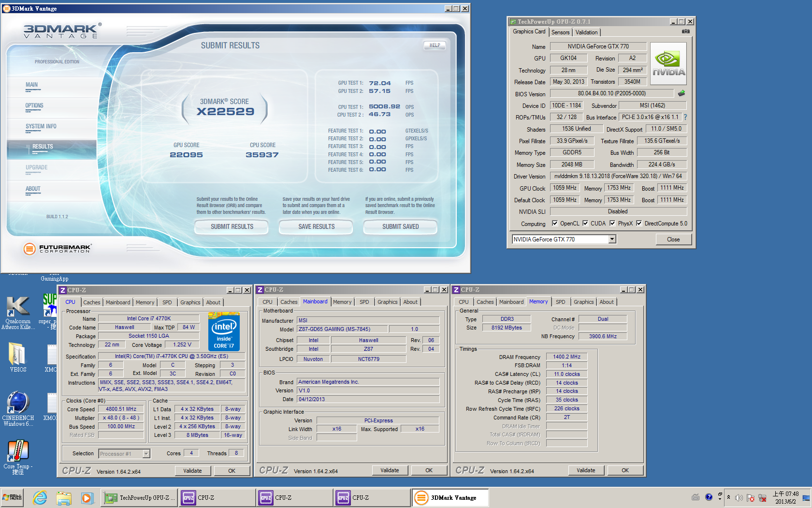The image size is (812, 508).
Task: Click the Futuremark Corporation logo
Action: click(57, 249)
